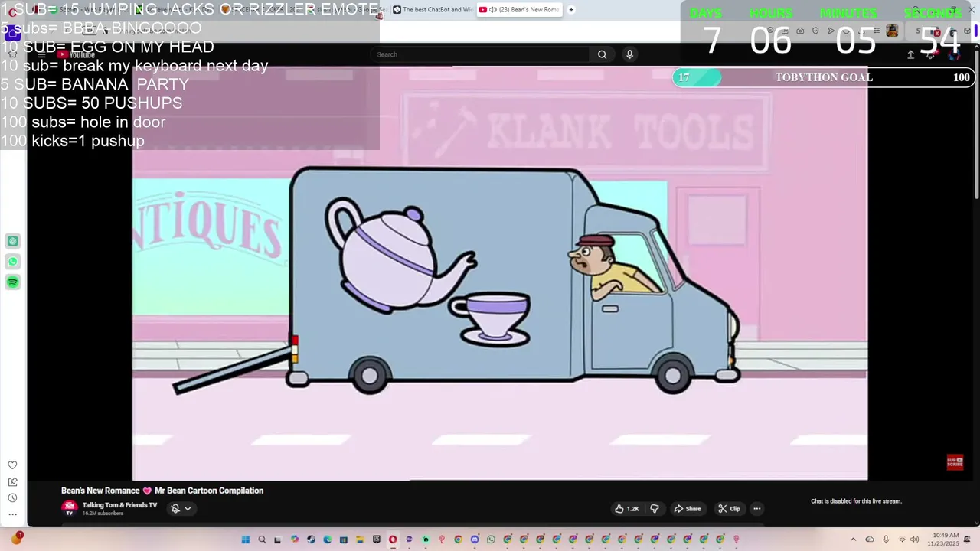Screen dimensions: 980x551
Task: Open the Talking Tom & Friends TV channel name
Action: [119, 505]
